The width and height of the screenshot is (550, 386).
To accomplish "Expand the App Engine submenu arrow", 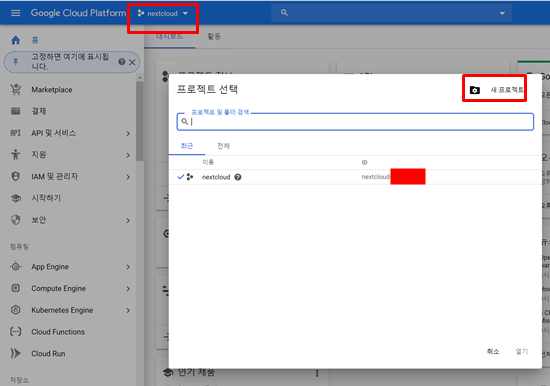I will (x=128, y=267).
